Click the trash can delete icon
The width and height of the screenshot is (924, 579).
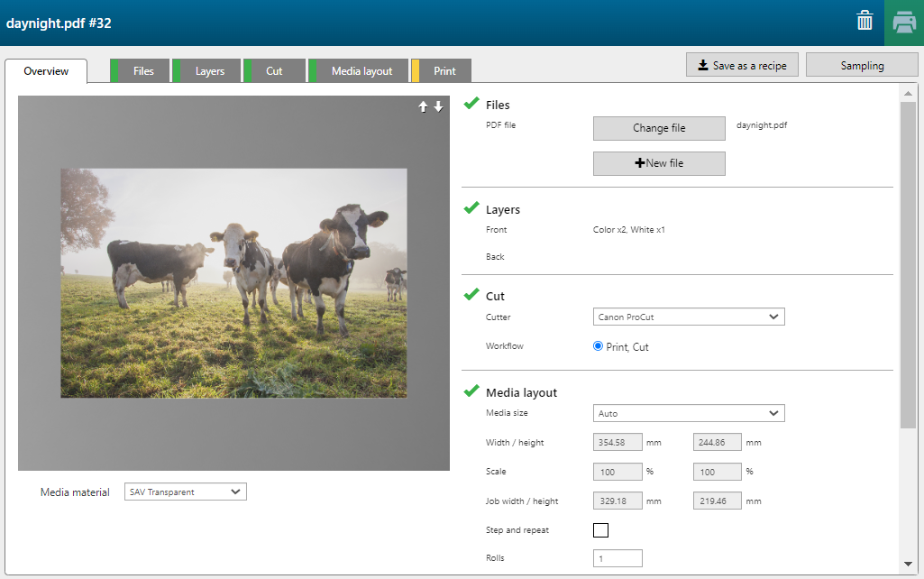coord(865,22)
